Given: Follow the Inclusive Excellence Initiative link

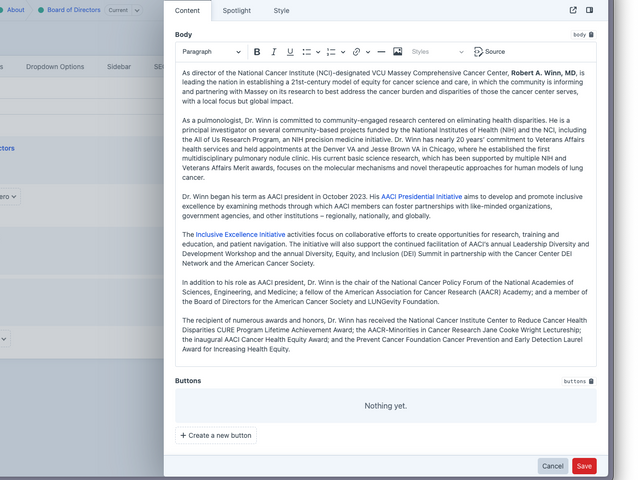Looking at the screenshot, I should pyautogui.click(x=240, y=234).
